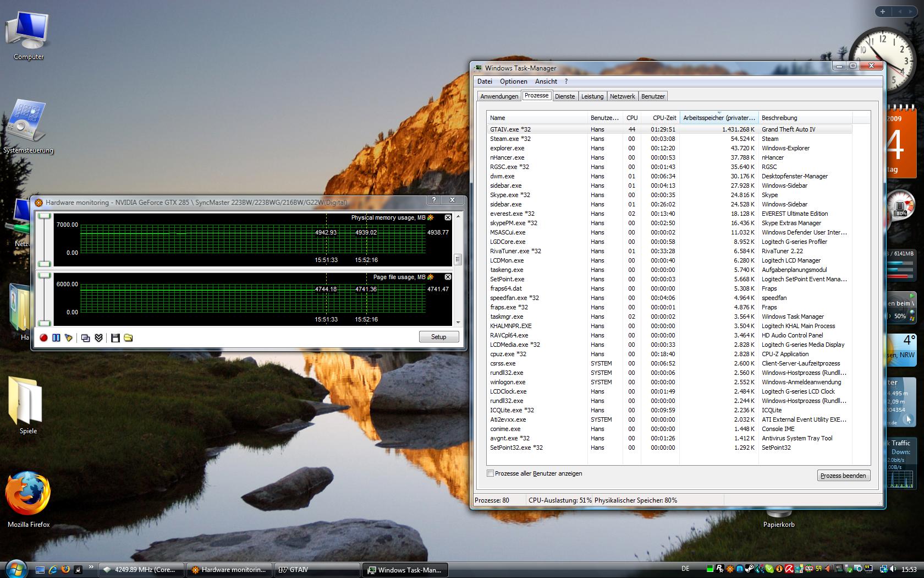Screen dimensions: 924x578
Task: Select the RivaTuner.exe *32 process
Action: tap(669, 251)
